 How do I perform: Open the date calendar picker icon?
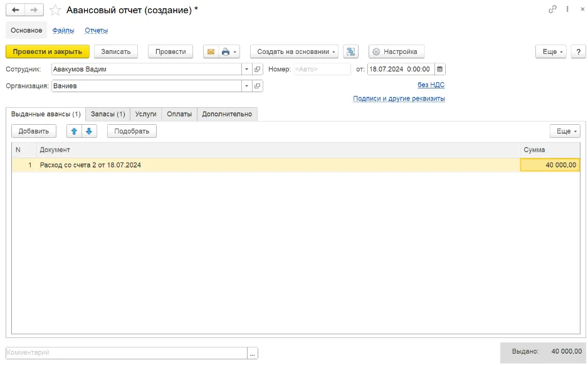pos(440,69)
